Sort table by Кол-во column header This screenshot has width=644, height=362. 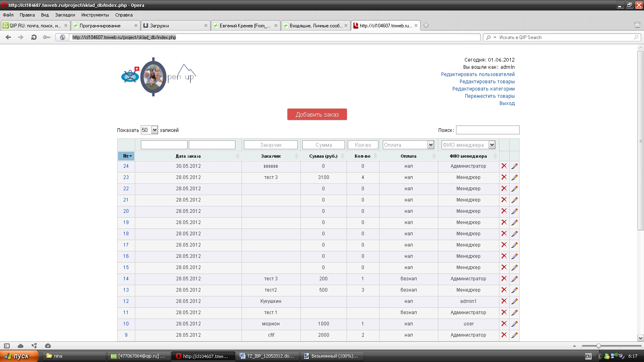363,156
